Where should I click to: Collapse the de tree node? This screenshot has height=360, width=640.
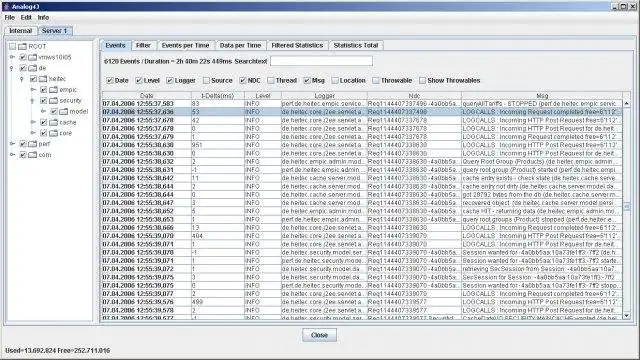[x=12, y=68]
